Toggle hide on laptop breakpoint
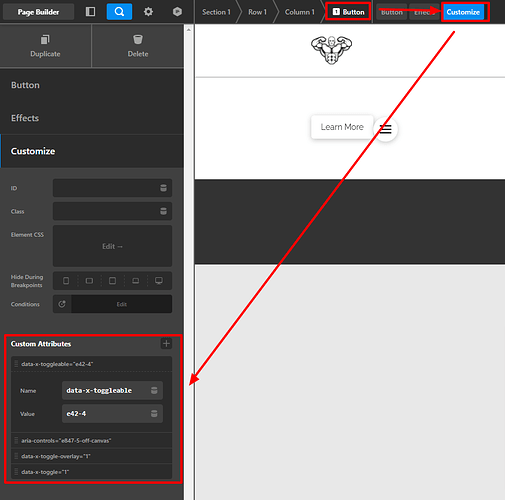The width and height of the screenshot is (505, 500). point(135,281)
